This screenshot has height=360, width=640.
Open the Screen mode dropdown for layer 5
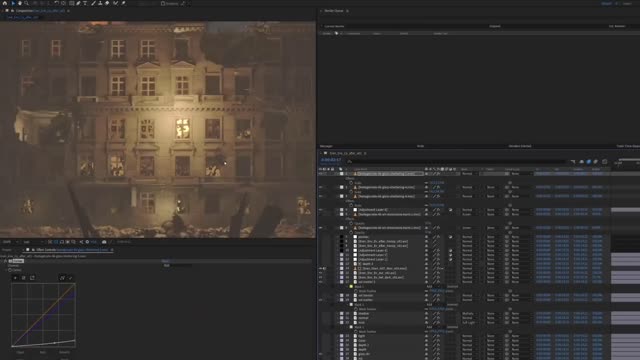pos(469,214)
